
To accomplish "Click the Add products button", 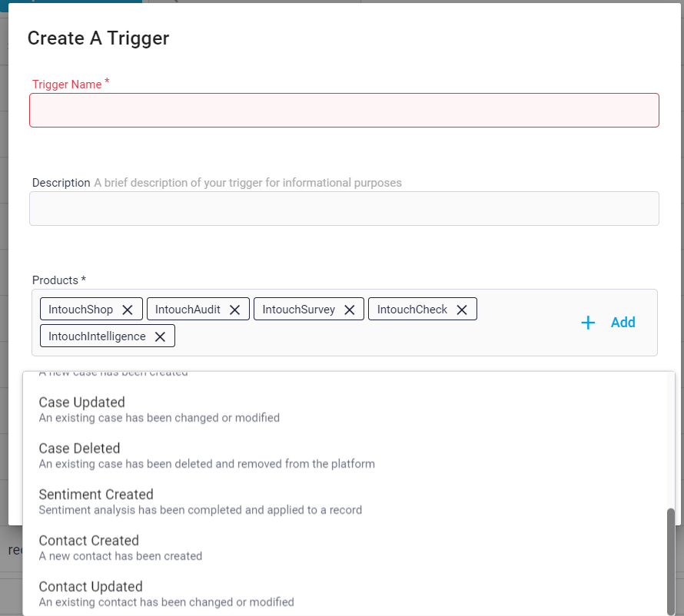I will [608, 323].
